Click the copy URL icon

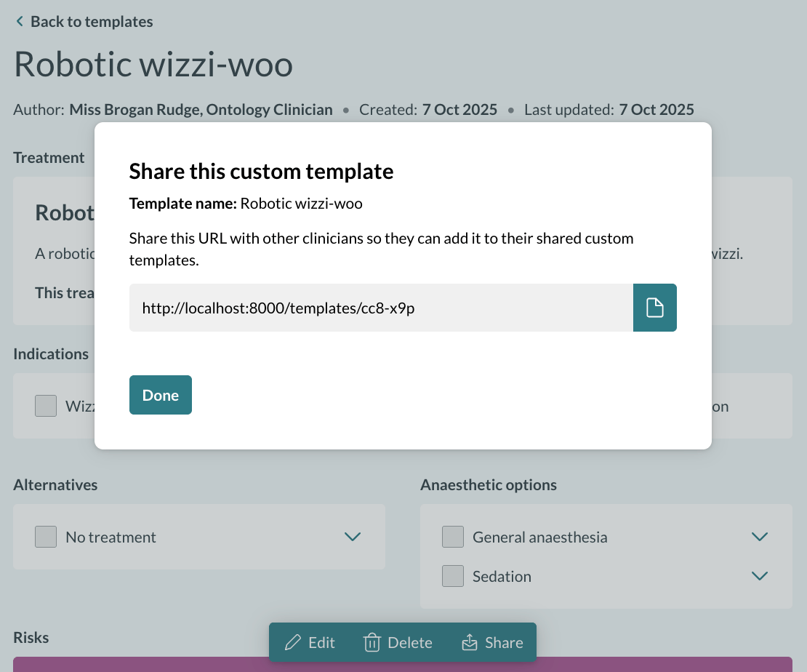tap(654, 308)
